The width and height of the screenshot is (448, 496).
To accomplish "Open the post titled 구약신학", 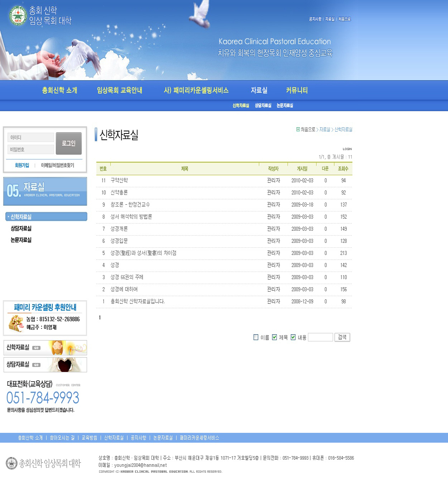I will click(x=119, y=180).
